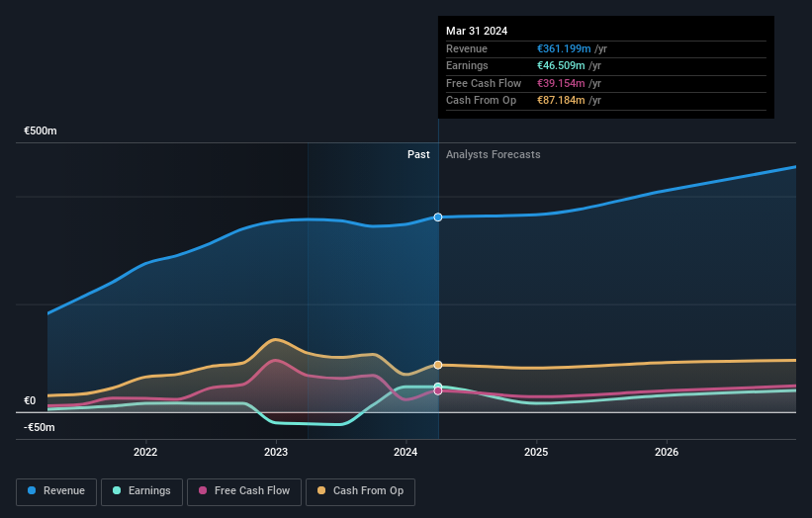Select the Revenue data point on chart
This screenshot has width=812, height=518.
[x=438, y=217]
